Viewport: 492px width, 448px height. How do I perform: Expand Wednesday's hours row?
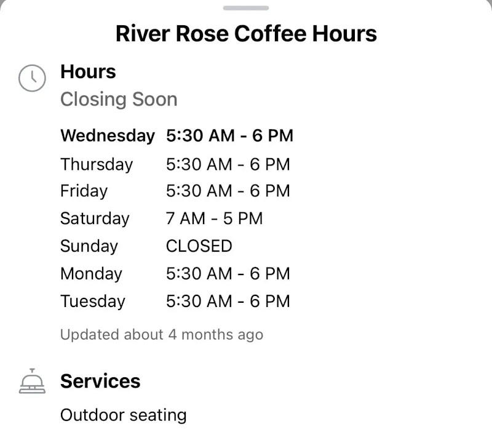click(x=177, y=135)
